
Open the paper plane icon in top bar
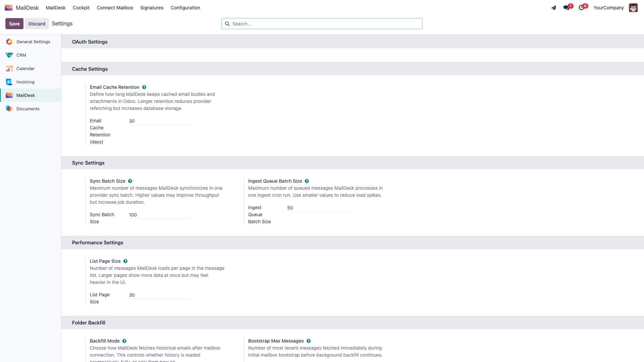[553, 8]
